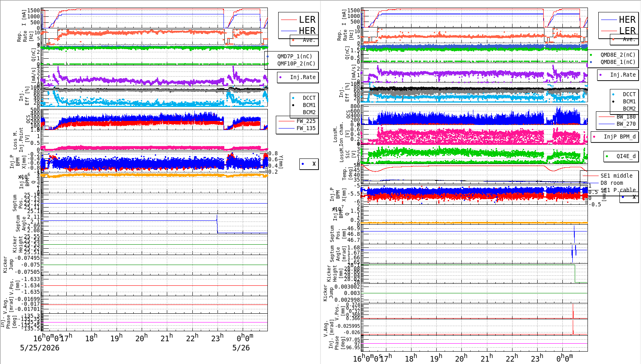
Task: Click the Temp. [deg] axis title
Action: [x=347, y=173]
